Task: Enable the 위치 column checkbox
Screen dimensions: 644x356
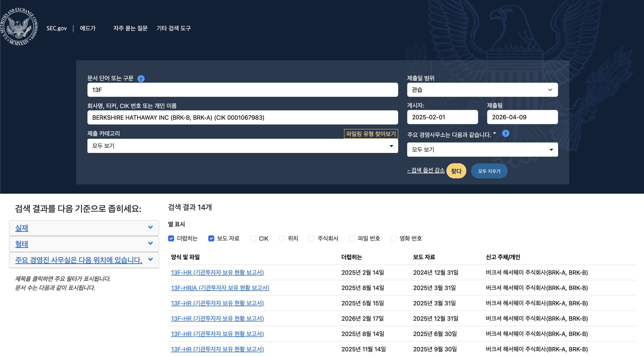Action: click(282, 238)
